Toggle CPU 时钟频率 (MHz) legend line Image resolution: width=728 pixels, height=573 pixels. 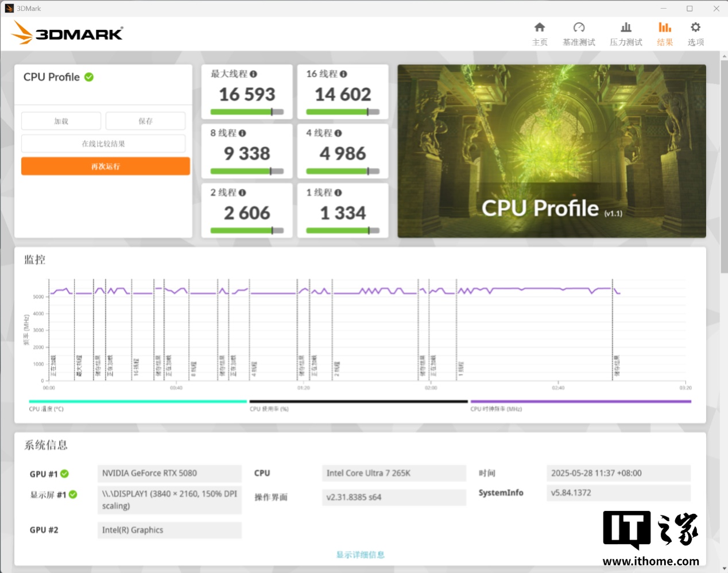click(580, 402)
